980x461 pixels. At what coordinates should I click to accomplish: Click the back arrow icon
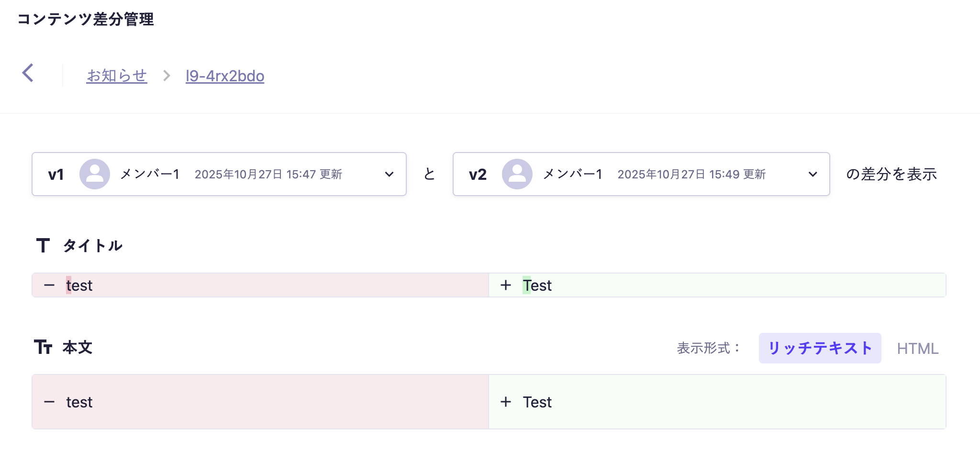28,73
